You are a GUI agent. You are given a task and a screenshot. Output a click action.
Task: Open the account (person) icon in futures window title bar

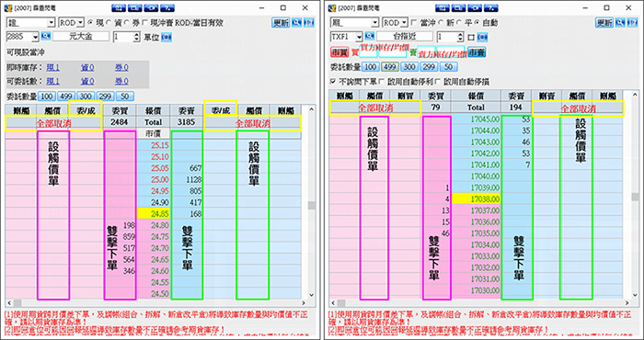click(443, 7)
